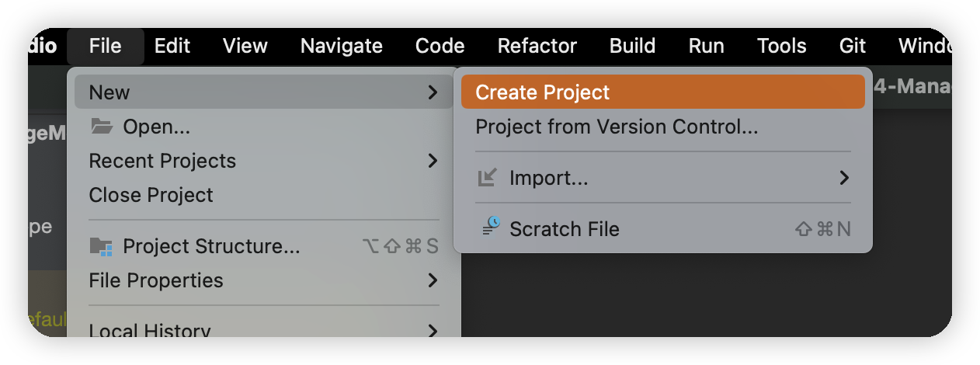
Task: Open the View menu
Action: point(245,46)
